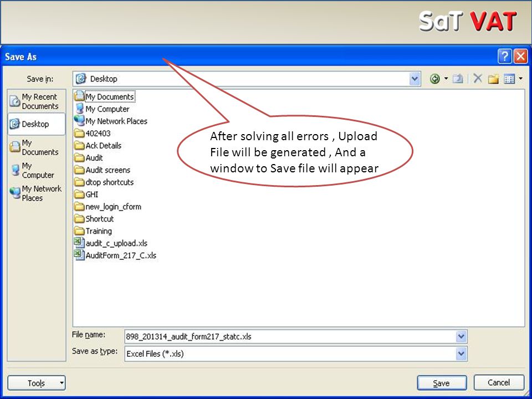Open the Save in location dropdown
Screen dimensions: 532x399
click(x=415, y=79)
